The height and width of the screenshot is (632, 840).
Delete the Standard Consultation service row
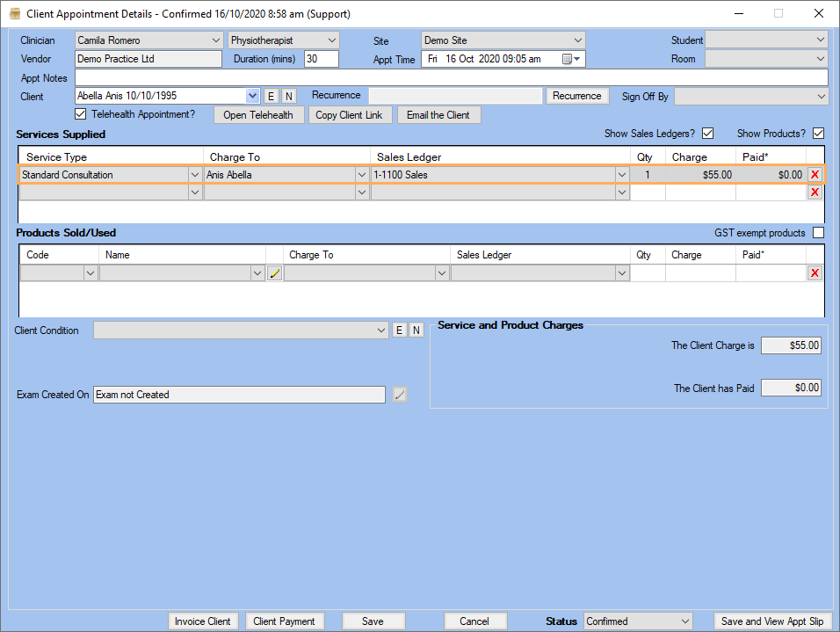click(x=815, y=175)
